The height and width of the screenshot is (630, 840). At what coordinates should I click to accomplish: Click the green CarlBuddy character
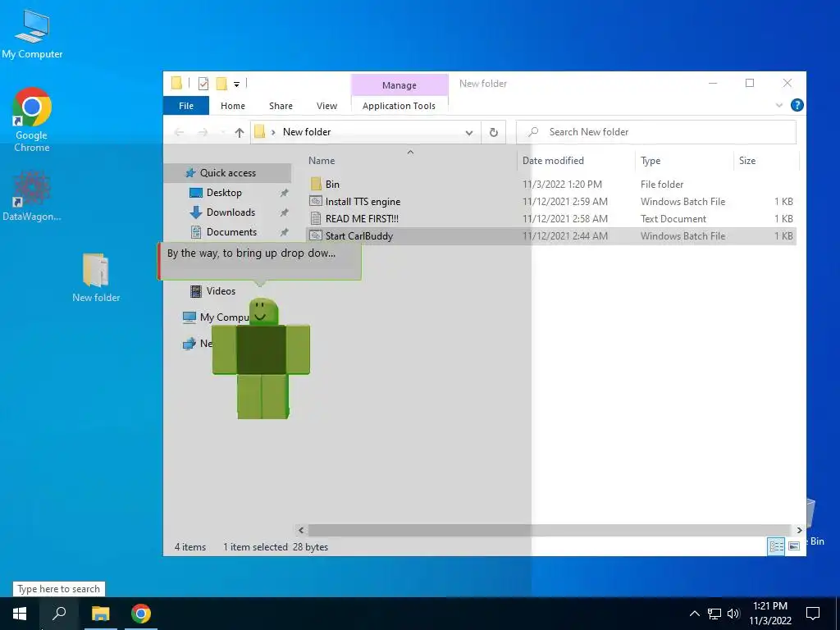click(x=261, y=359)
